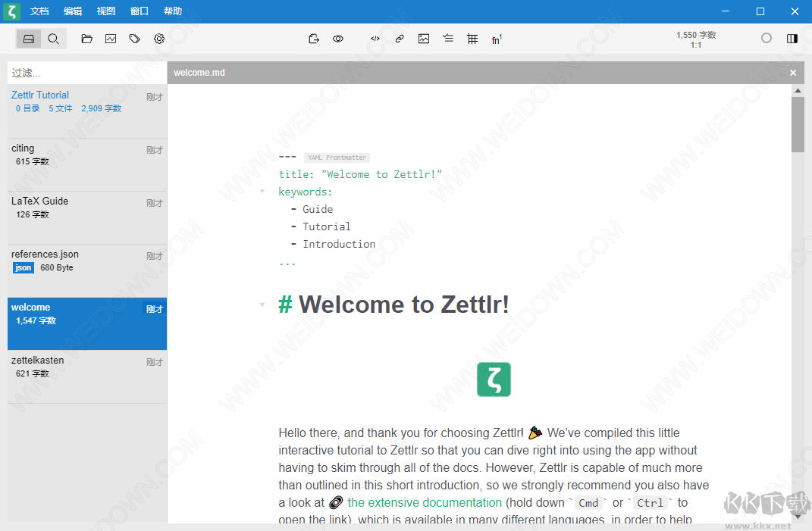812x531 pixels.
Task: Minimize the Zettlr window
Action: point(726,11)
